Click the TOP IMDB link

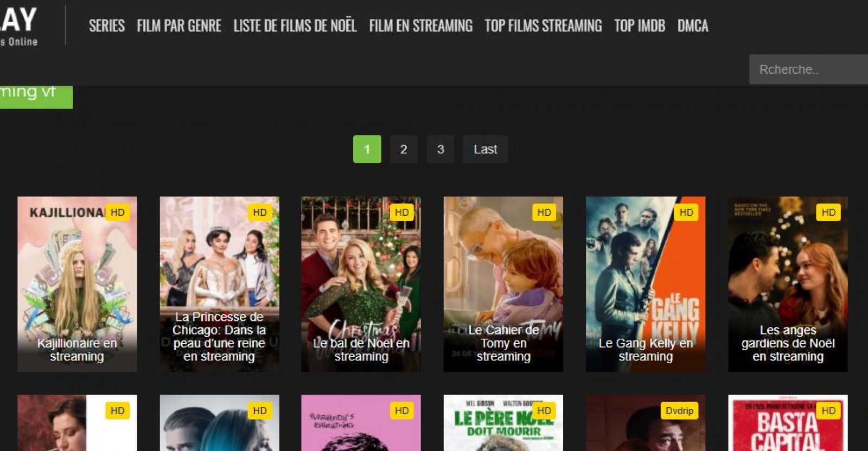point(639,25)
